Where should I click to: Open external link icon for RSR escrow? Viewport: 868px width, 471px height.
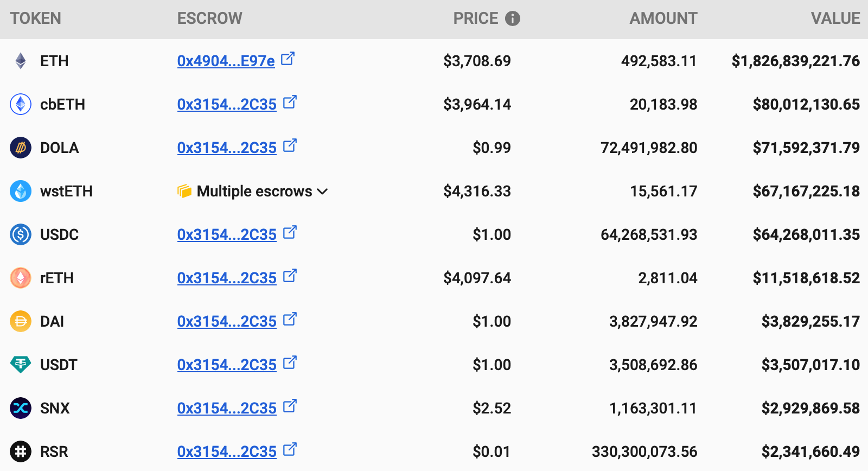click(290, 449)
